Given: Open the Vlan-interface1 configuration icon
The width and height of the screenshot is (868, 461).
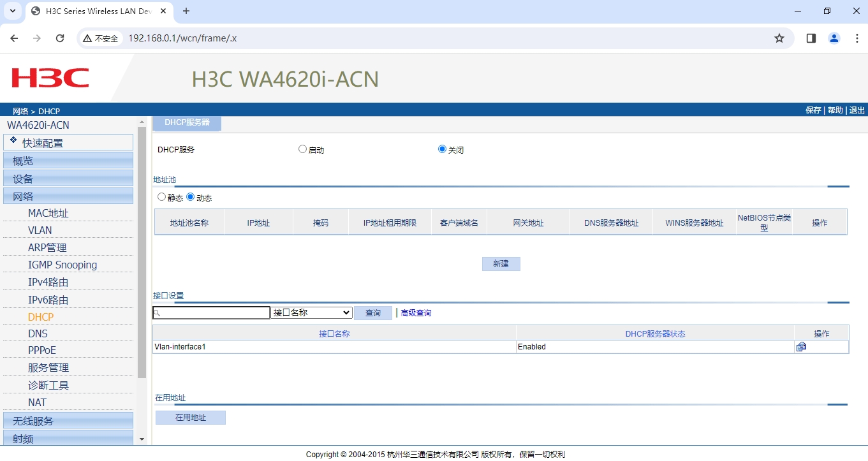Looking at the screenshot, I should 801,347.
